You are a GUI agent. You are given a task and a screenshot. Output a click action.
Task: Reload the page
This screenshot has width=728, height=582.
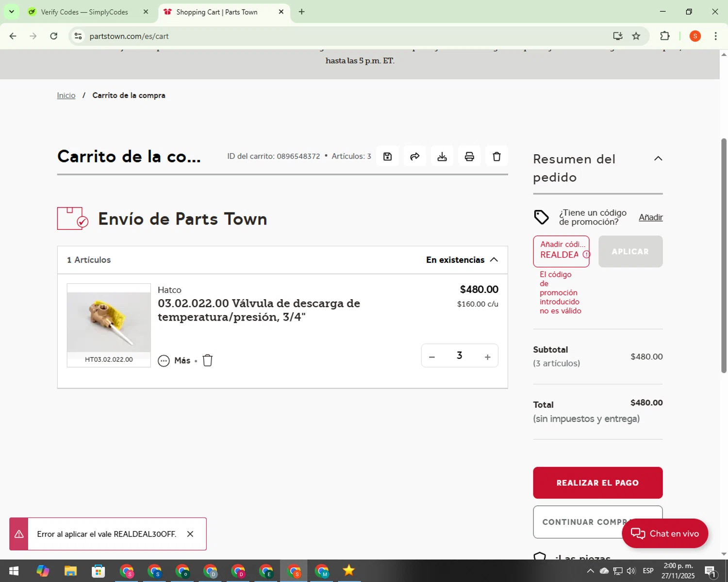coord(54,36)
